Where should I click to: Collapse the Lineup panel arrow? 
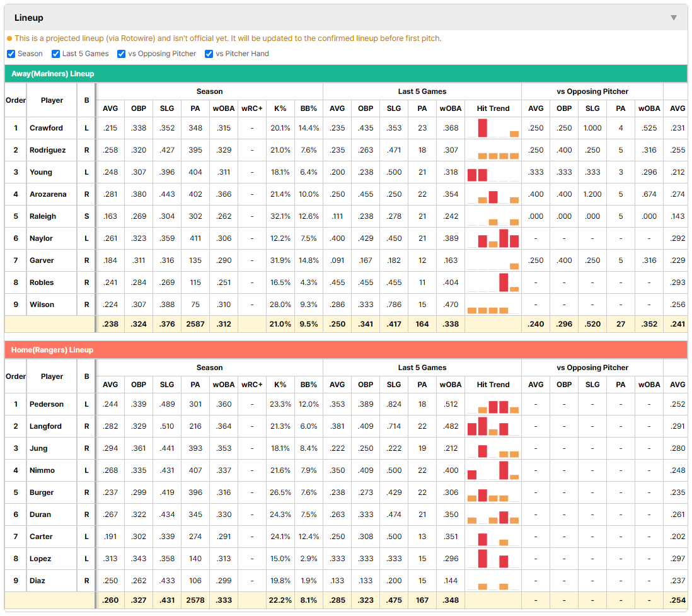click(x=674, y=18)
